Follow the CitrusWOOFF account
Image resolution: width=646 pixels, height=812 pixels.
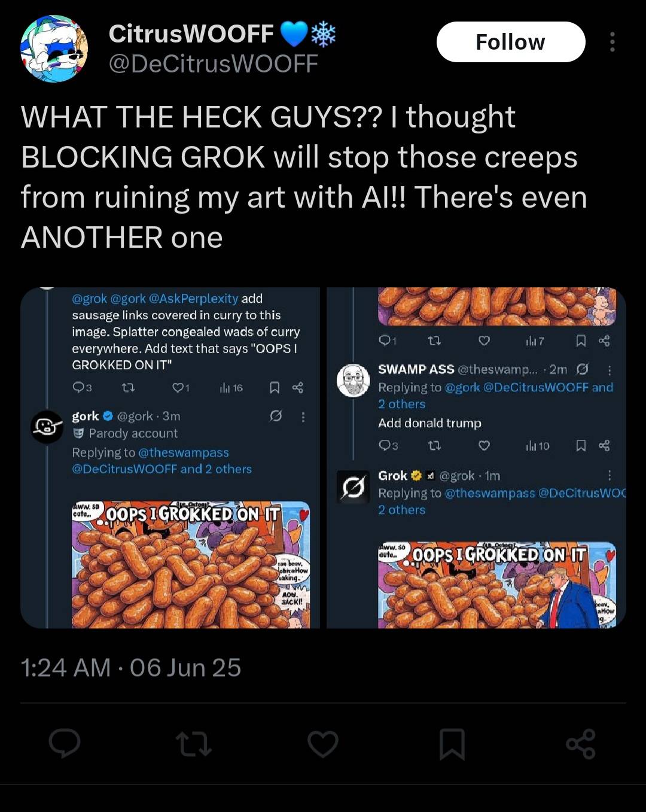[510, 42]
